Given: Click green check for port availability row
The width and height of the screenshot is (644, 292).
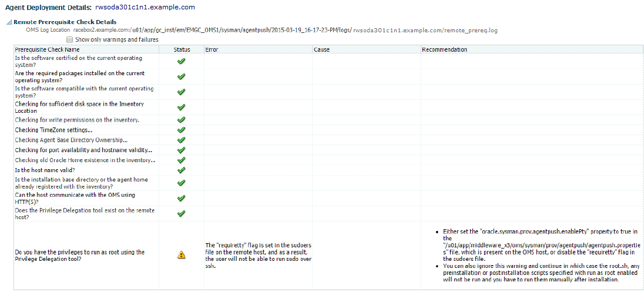Looking at the screenshot, I should coord(181,150).
